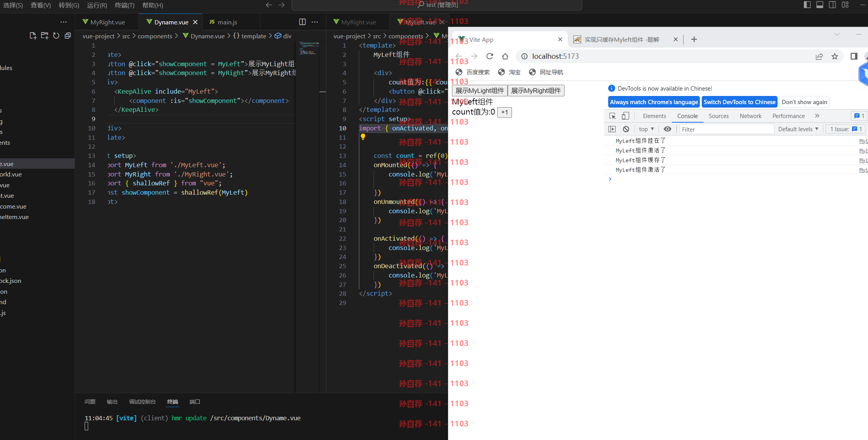Close the 实现只缓存Myleft组件 browser tab
The image size is (868, 440).
[675, 39]
